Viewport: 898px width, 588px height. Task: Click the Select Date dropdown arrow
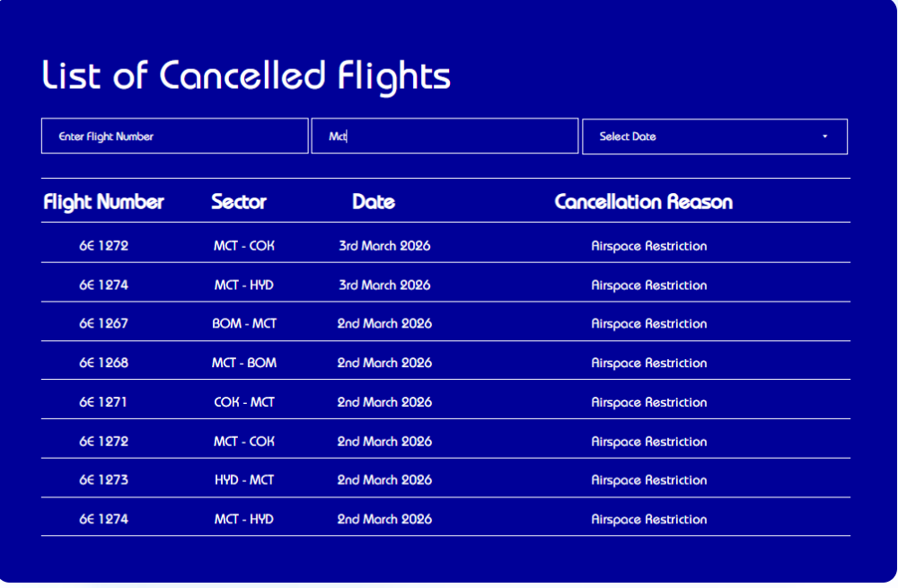[x=824, y=136]
